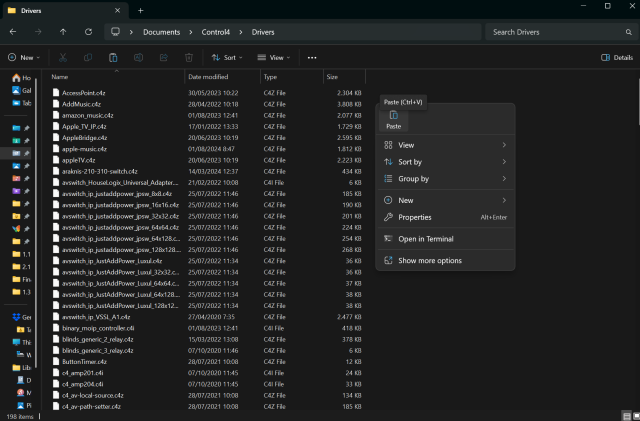Open the New dropdown in toolbar
The height and width of the screenshot is (421, 640).
coord(24,58)
